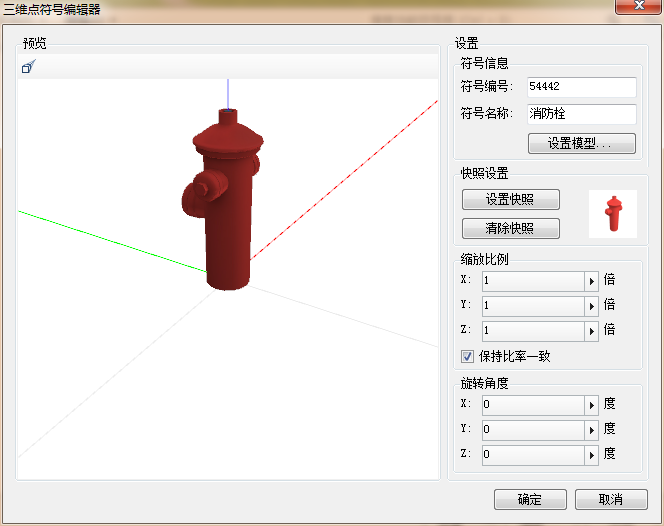Open the Z scale ratio dropdown arrow
The height and width of the screenshot is (526, 664).
592,331
